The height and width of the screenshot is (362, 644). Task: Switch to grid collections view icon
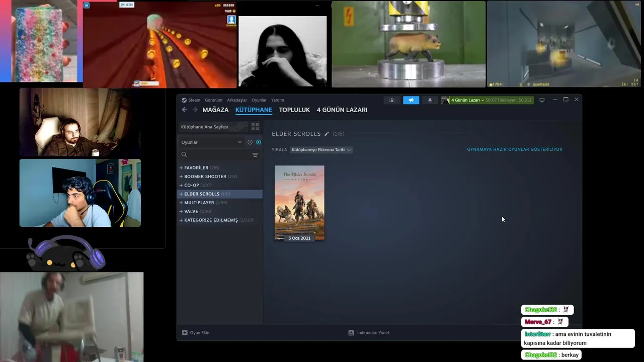point(255,127)
